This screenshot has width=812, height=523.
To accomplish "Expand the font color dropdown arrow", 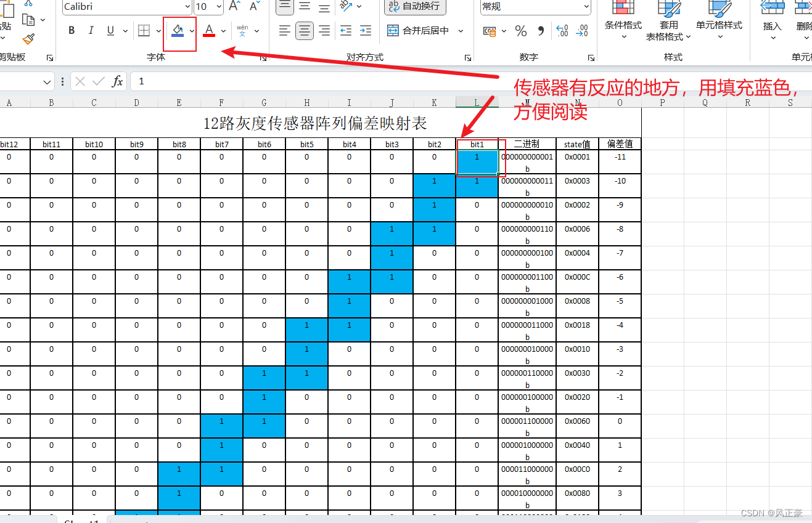I will (223, 31).
